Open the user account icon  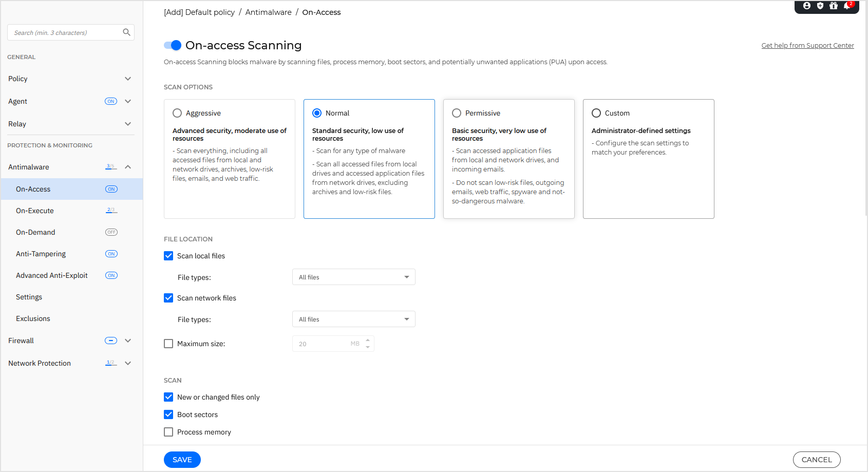807,6
